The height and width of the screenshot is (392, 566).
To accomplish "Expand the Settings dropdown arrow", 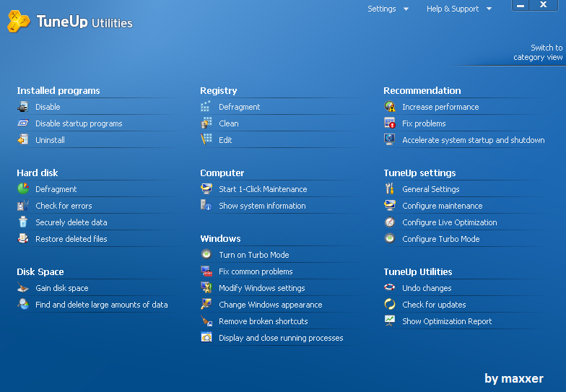I will 406,9.
